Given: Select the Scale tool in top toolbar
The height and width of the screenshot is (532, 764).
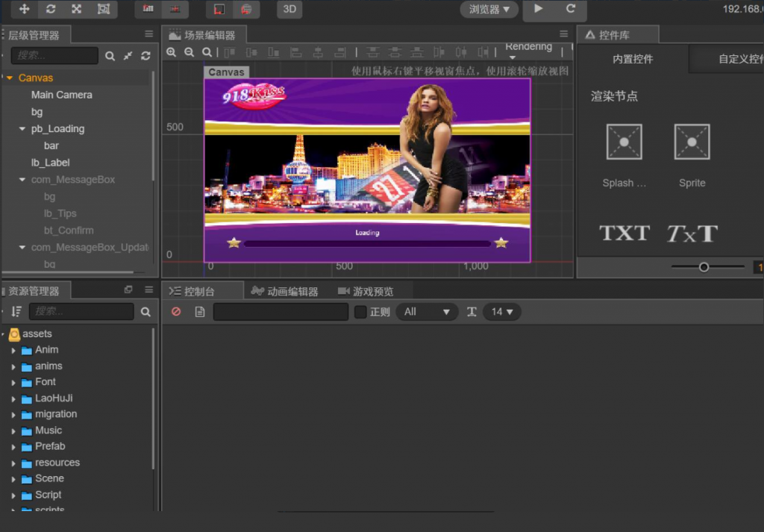Looking at the screenshot, I should tap(77, 9).
